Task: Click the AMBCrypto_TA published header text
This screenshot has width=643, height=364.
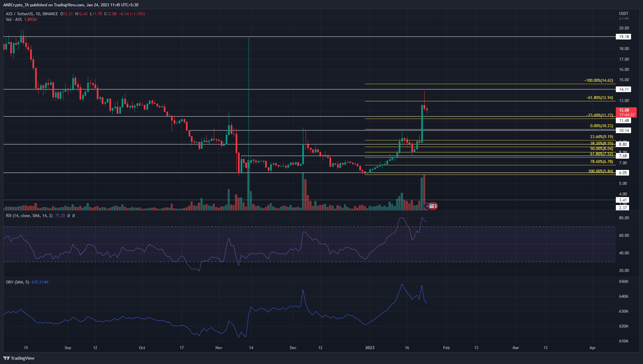Action: (x=71, y=5)
